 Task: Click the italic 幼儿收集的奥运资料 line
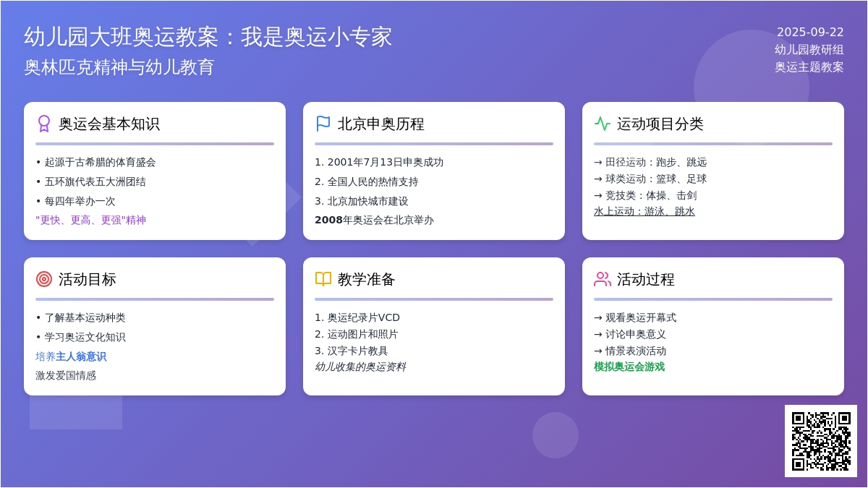point(359,367)
